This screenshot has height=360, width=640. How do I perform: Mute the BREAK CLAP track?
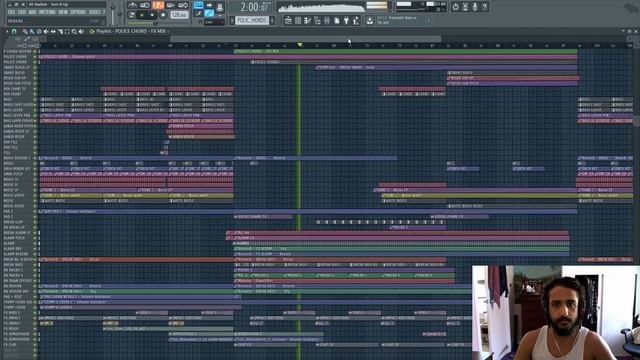(x=35, y=222)
